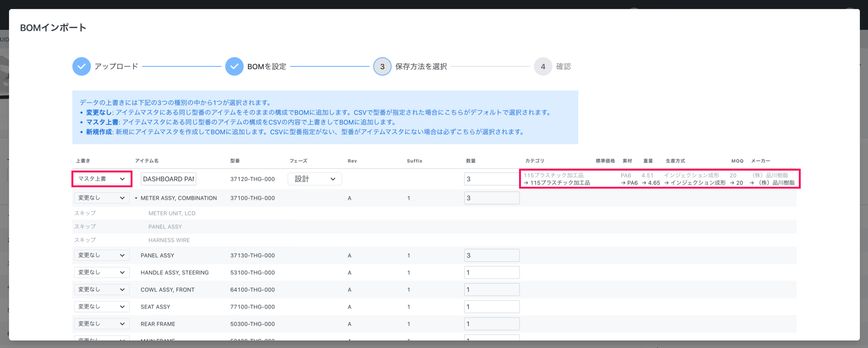Viewport: 868px width, 348px height.
Task: Edit the DASHBOARD PANEL item name field
Action: [168, 179]
